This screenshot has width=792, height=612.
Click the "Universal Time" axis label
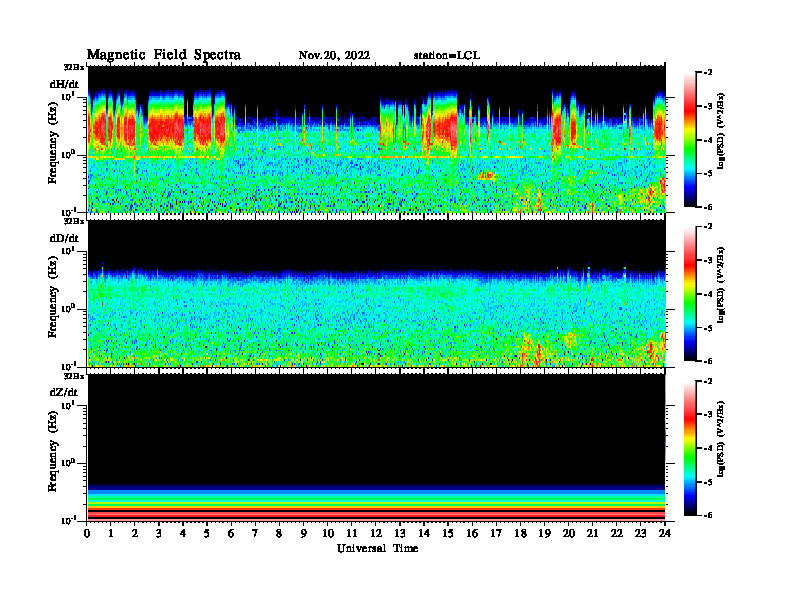(x=377, y=548)
